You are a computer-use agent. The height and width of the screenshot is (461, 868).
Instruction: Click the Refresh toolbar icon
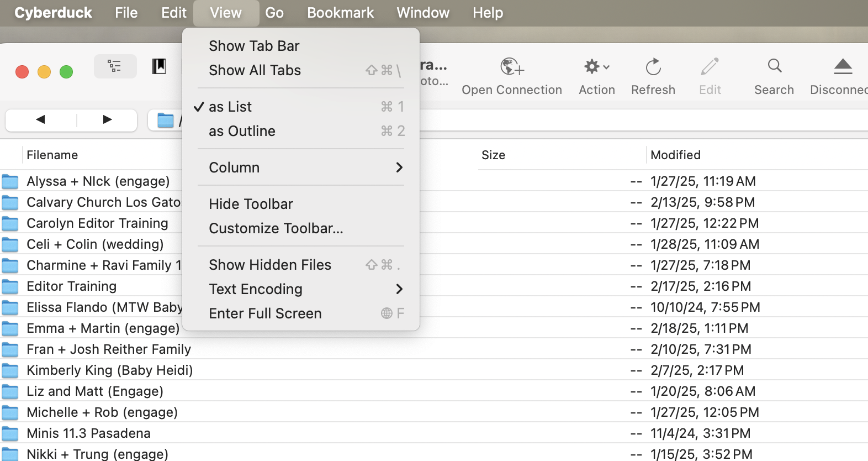point(653,67)
